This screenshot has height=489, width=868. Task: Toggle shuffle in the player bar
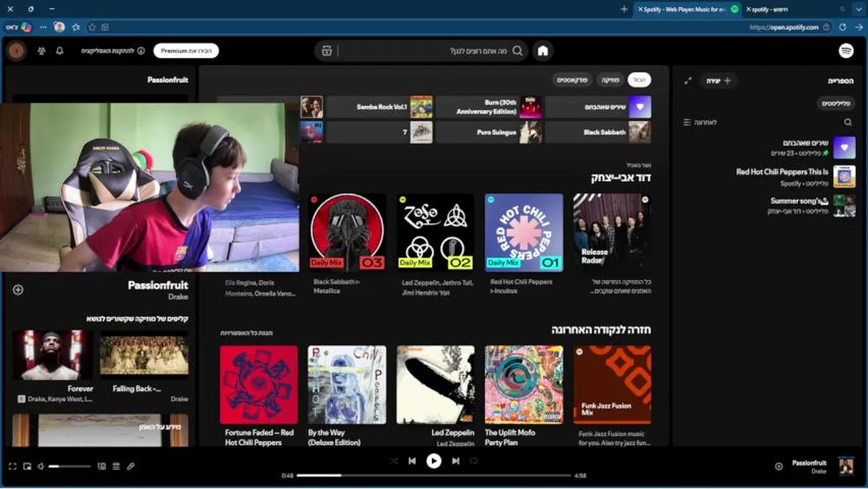[394, 461]
